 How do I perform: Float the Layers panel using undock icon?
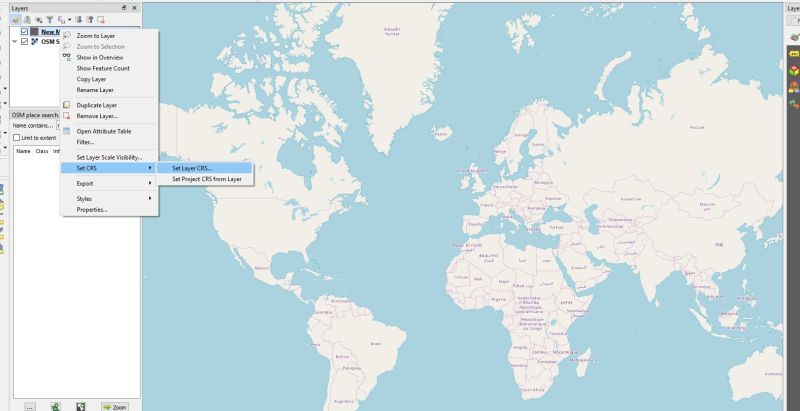(x=124, y=8)
